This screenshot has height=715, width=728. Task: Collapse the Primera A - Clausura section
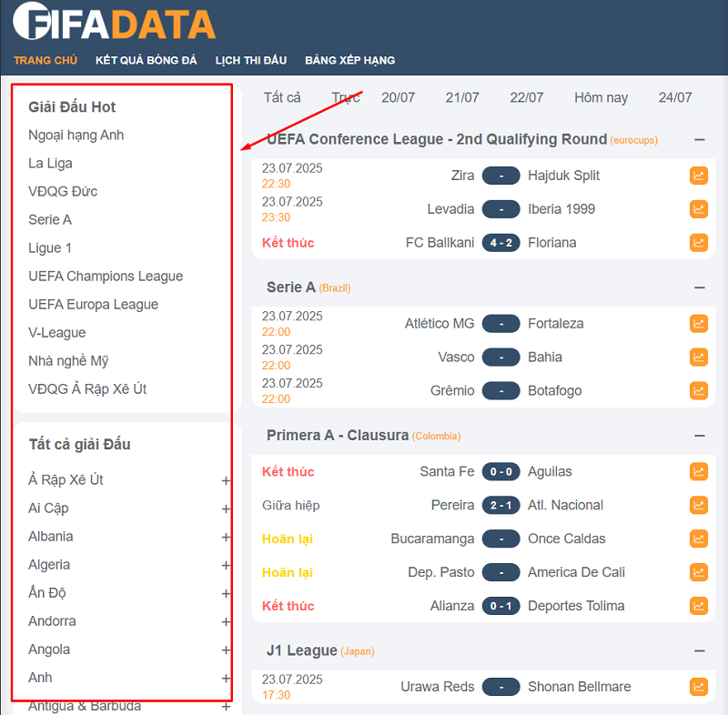tap(700, 436)
